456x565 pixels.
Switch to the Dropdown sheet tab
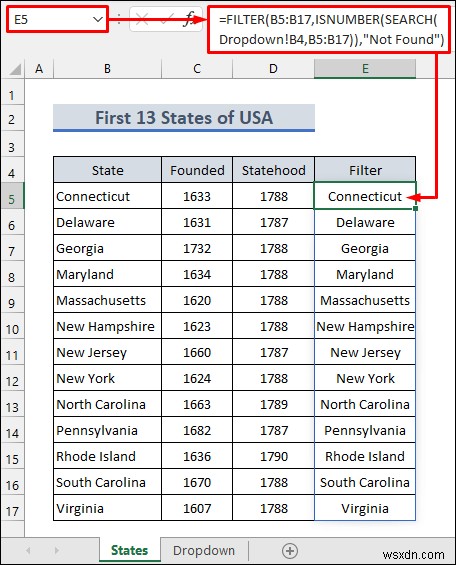click(204, 550)
